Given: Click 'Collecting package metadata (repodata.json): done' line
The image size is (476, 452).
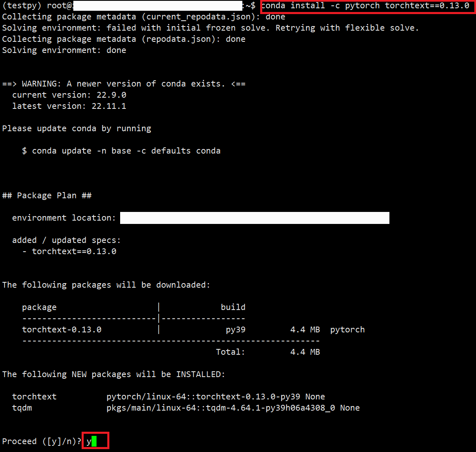Looking at the screenshot, I should pyautogui.click(x=124, y=39).
